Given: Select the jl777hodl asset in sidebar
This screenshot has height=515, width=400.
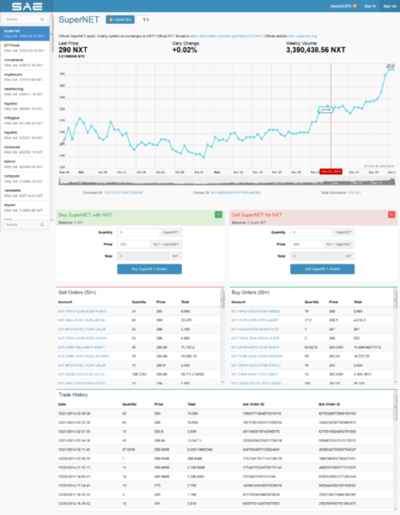Looking at the screenshot, I should pyautogui.click(x=25, y=48).
